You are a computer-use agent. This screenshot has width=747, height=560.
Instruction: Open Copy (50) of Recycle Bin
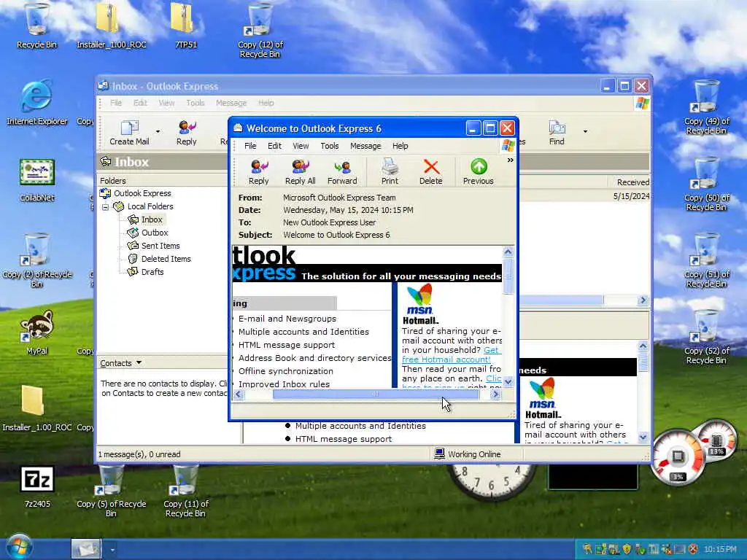point(706,184)
